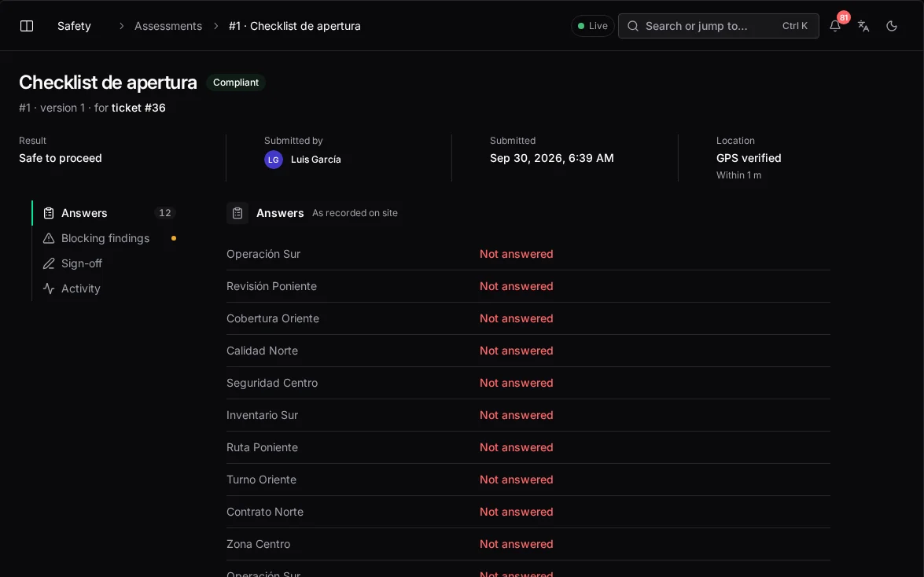Click Luis García's LG avatar
This screenshot has width=924, height=577.
pos(274,160)
